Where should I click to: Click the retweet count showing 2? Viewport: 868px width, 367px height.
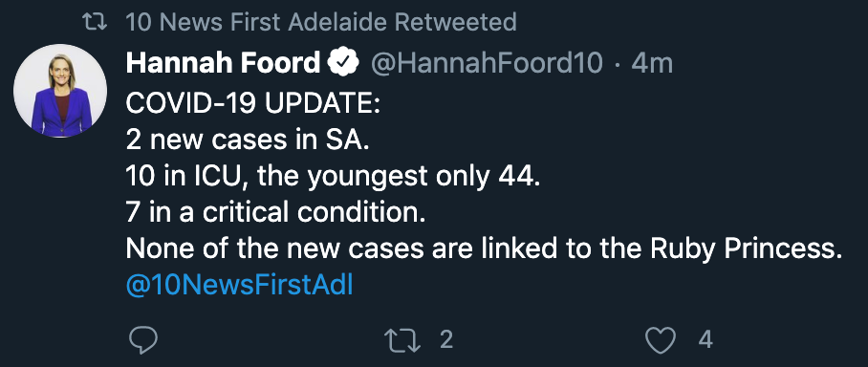pos(446,340)
